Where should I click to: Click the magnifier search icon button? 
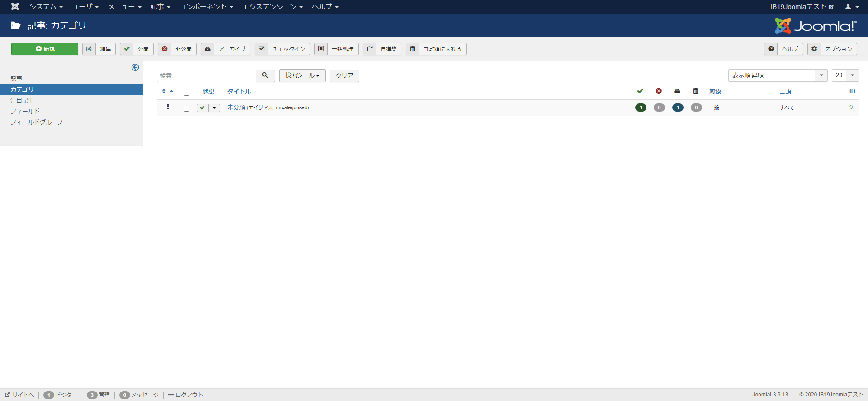(265, 75)
